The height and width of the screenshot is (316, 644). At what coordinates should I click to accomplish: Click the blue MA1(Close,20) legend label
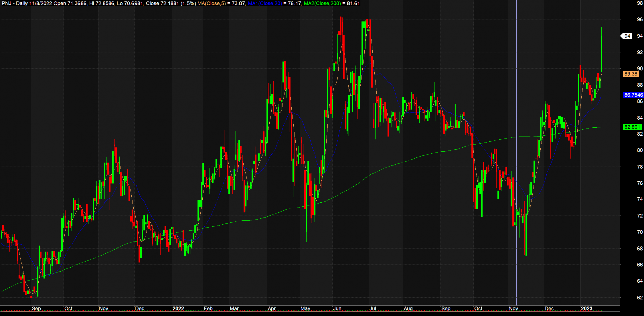(x=265, y=4)
